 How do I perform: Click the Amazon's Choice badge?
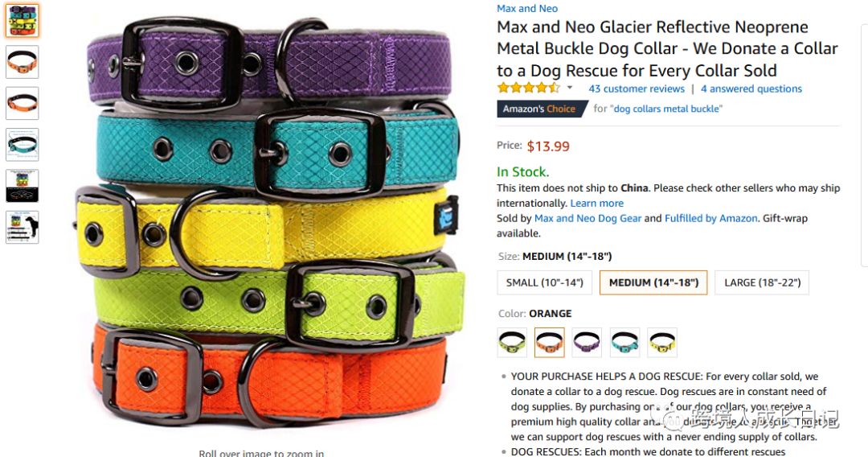tap(542, 109)
